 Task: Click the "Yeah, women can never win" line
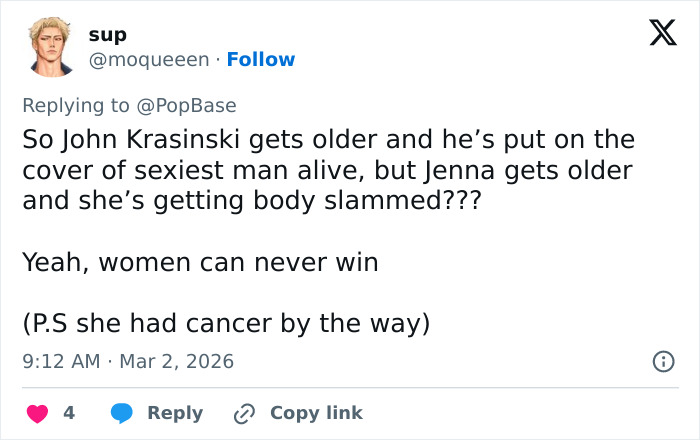point(198,262)
